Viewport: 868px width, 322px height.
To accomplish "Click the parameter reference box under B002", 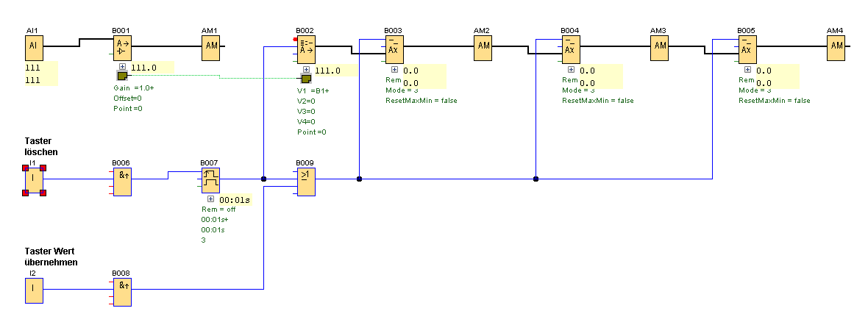I will click(x=305, y=79).
